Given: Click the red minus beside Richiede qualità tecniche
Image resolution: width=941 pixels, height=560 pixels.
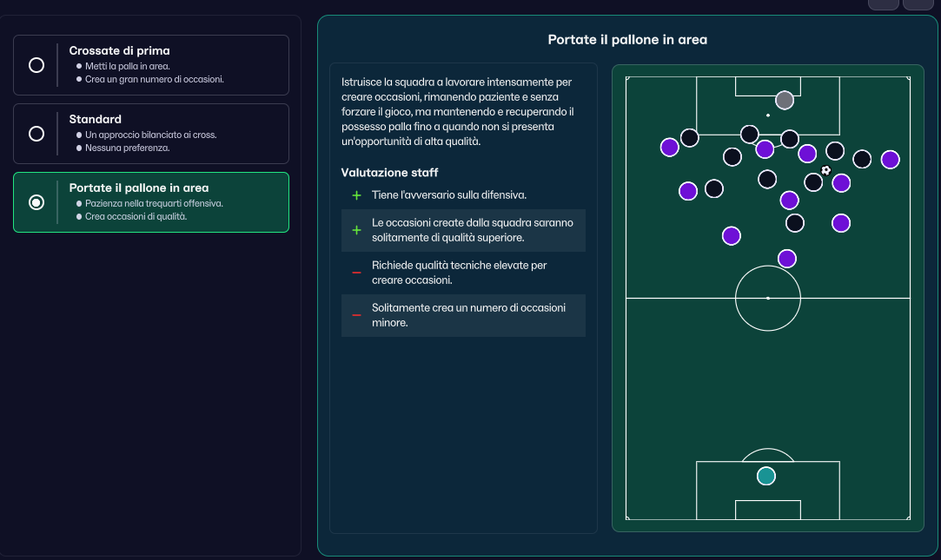Looking at the screenshot, I should pos(356,273).
